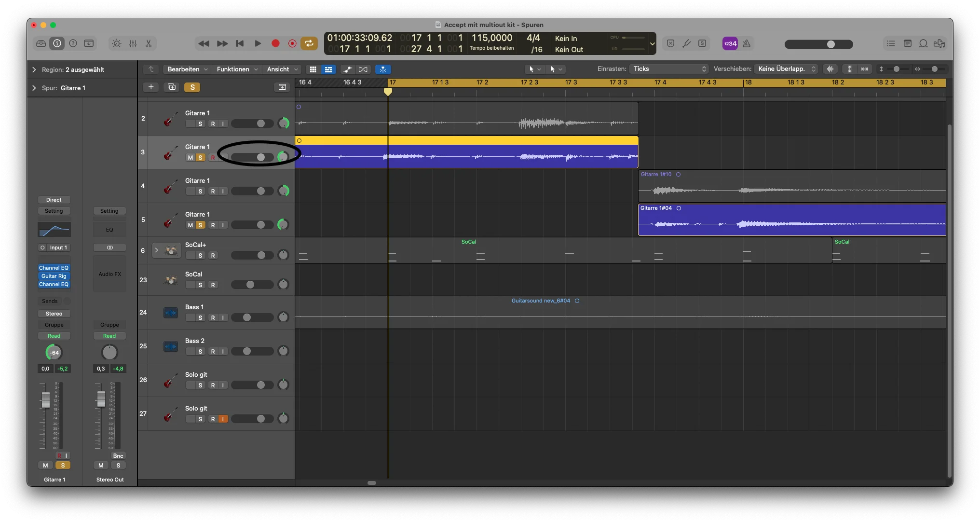This screenshot has width=980, height=522.
Task: Toggle the metronome icon
Action: click(747, 43)
